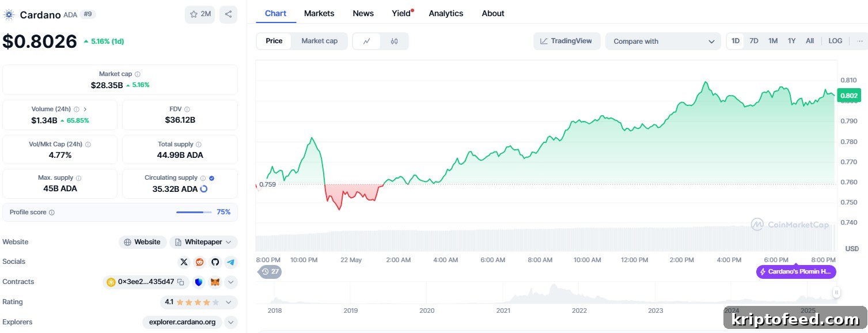Open more chart options ellipsis

coord(860,41)
